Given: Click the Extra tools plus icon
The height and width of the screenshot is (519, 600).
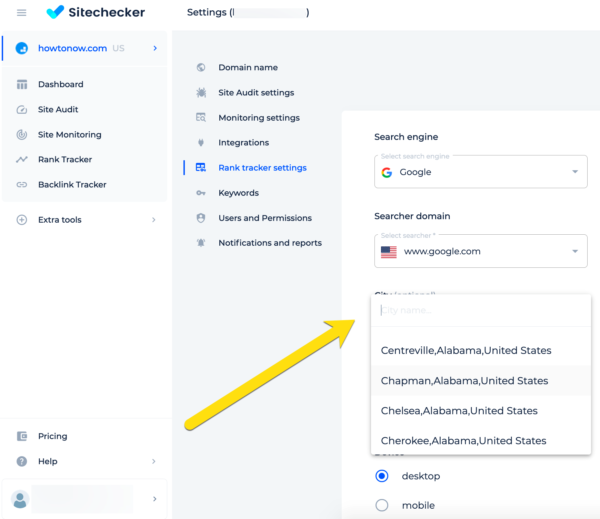Looking at the screenshot, I should pyautogui.click(x=22, y=220).
